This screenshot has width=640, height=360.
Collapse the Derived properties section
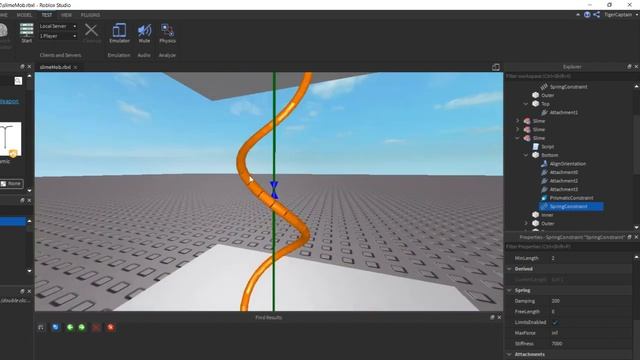tap(509, 269)
